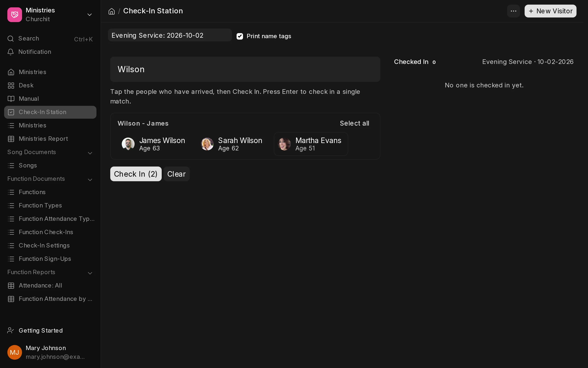This screenshot has width=588, height=368.
Task: Click the Clear button
Action: point(176,174)
